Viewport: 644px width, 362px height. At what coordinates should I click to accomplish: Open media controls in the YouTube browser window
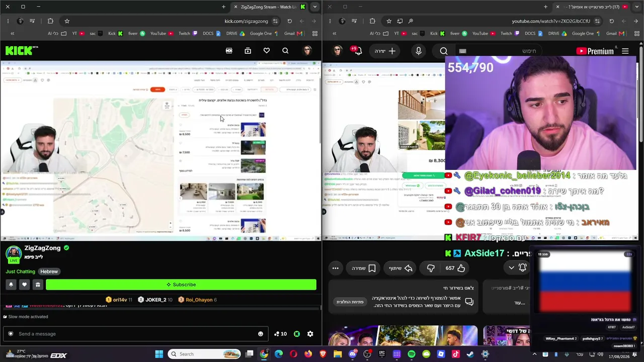[354, 21]
